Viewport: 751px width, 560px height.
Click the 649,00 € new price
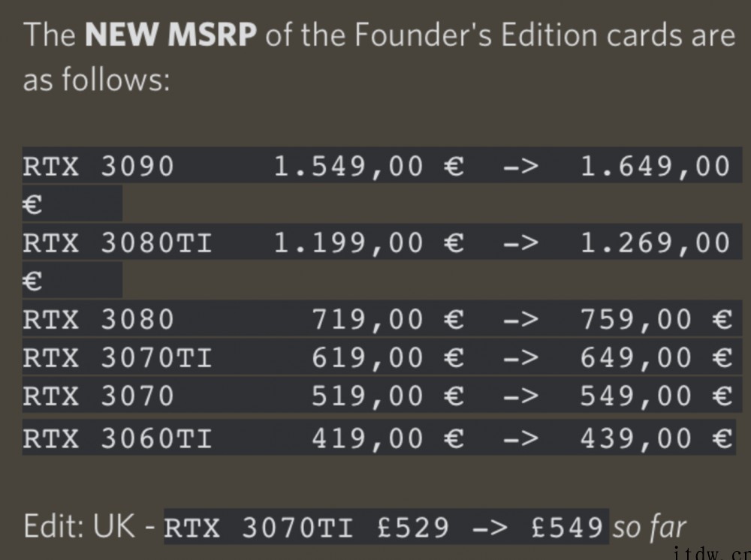click(656, 357)
